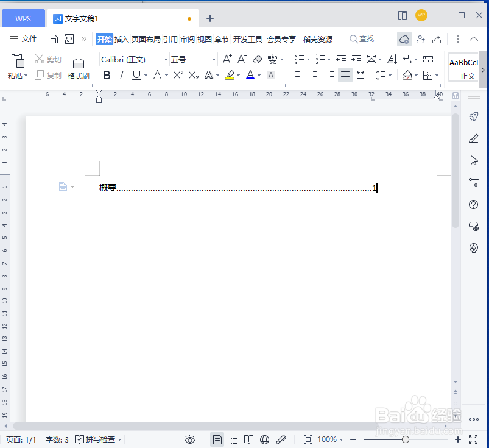The image size is (489, 448).
Task: Open the font size dropdown
Action: pos(214,59)
